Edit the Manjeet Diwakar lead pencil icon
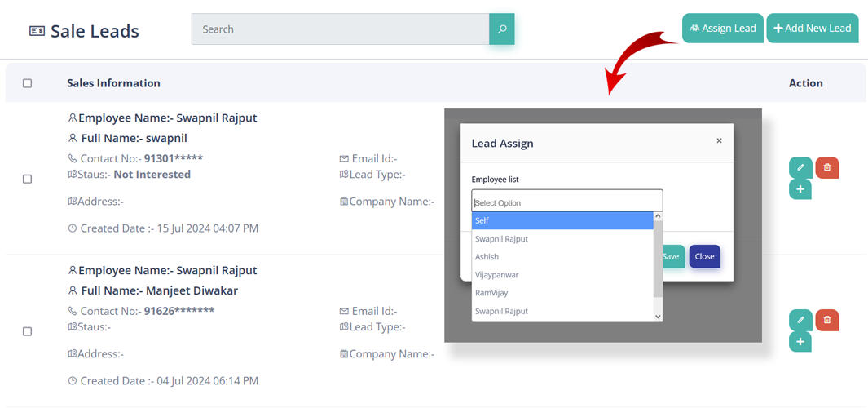This screenshot has height=408, width=868. (800, 320)
